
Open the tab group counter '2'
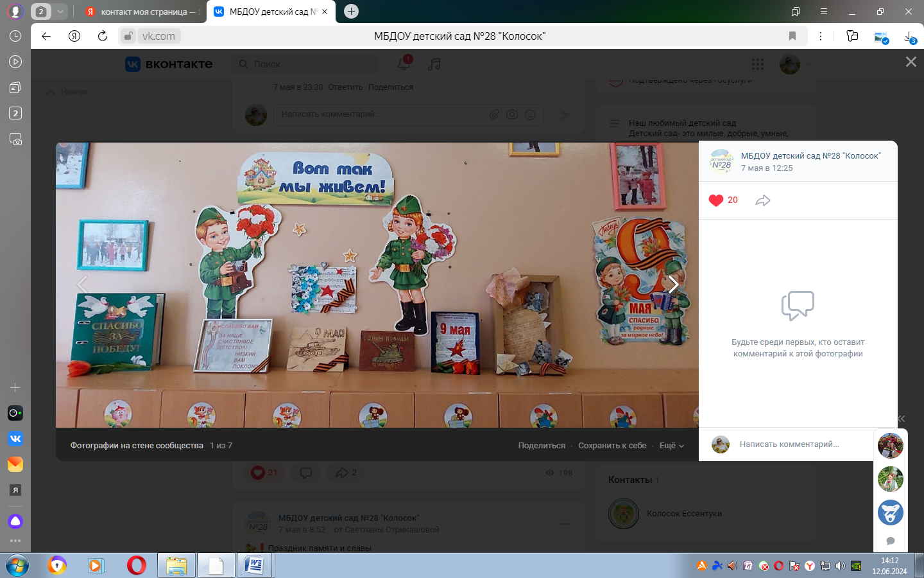(41, 12)
